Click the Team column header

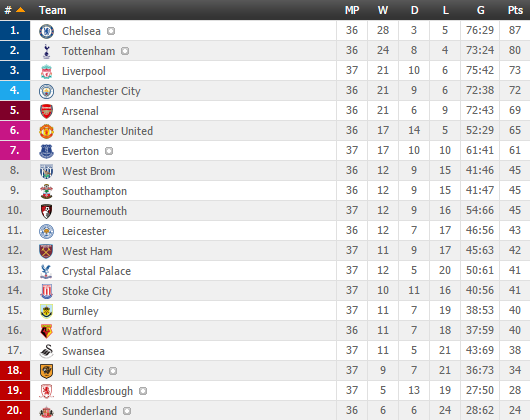coord(52,10)
